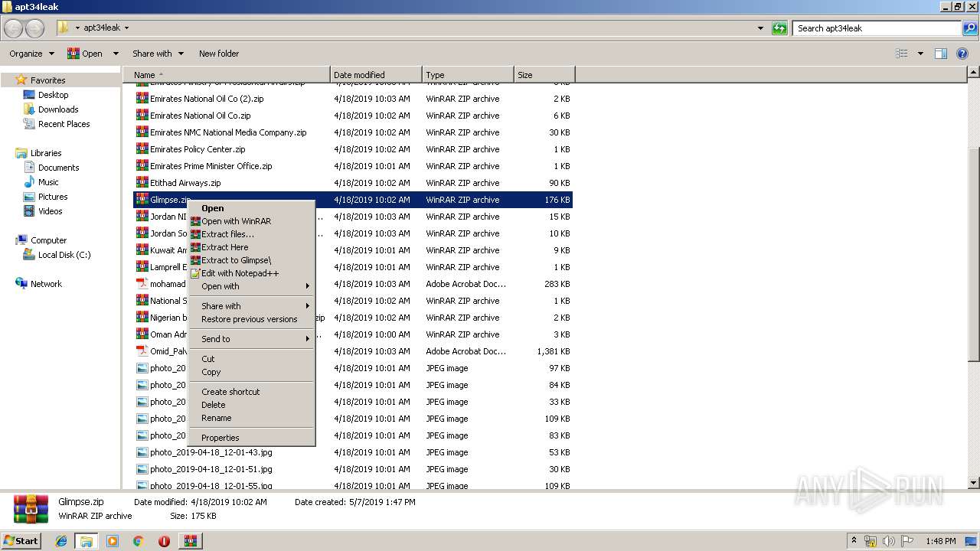Choose Open with WinRAR
Image resolution: width=980 pixels, height=551 pixels.
(252, 221)
